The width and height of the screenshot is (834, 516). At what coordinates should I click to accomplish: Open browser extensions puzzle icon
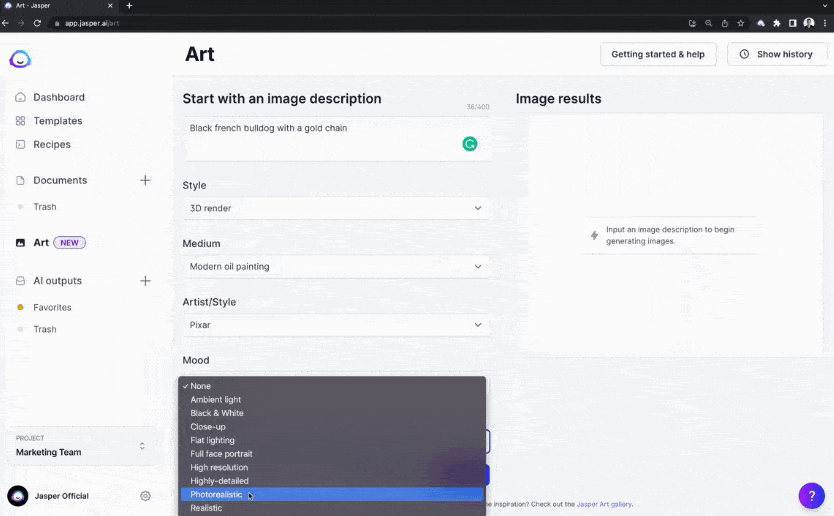777,23
